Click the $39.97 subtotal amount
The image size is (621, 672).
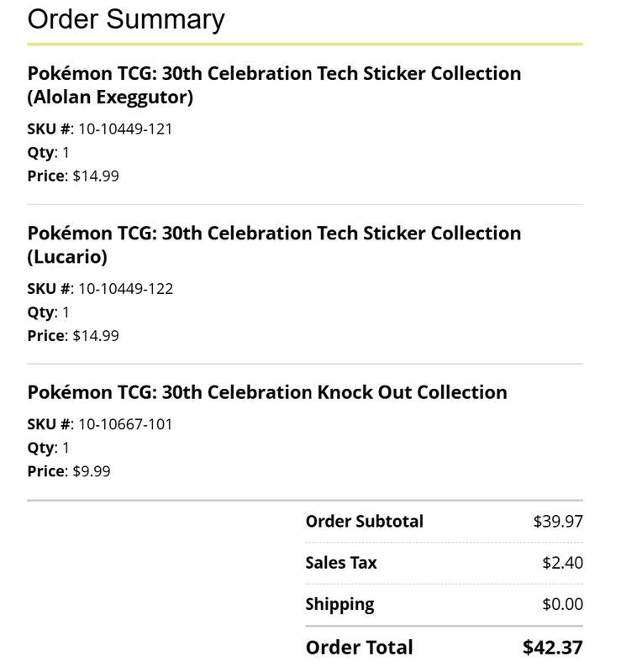pyautogui.click(x=558, y=522)
